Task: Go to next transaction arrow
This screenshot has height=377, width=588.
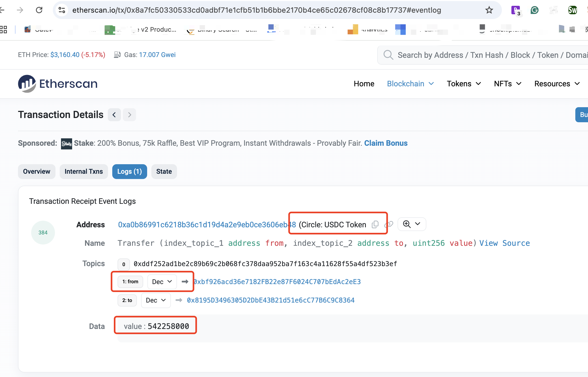Action: [129, 115]
